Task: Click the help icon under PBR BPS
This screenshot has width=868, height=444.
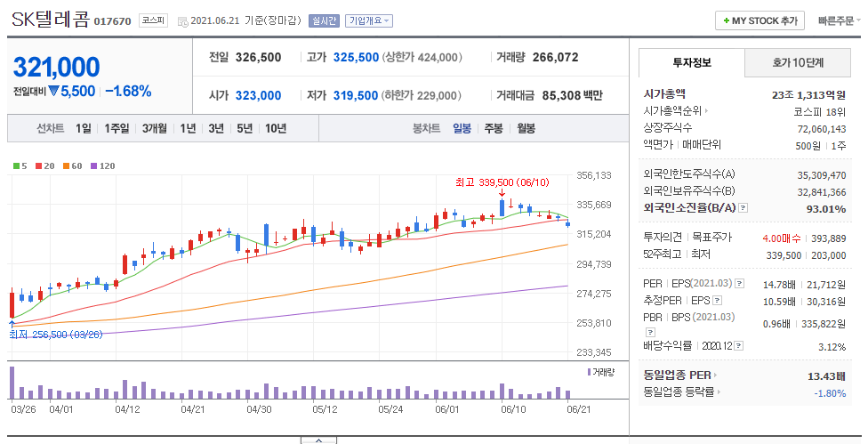Action: tap(650, 332)
